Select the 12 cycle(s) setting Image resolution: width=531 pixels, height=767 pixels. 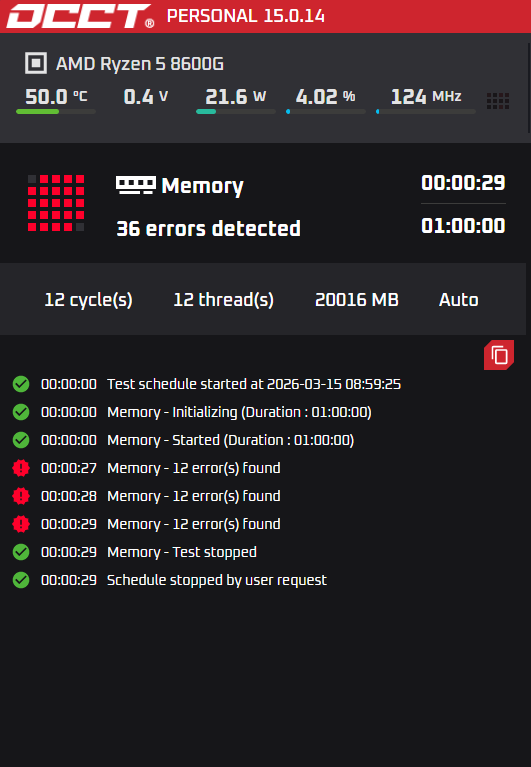88,300
